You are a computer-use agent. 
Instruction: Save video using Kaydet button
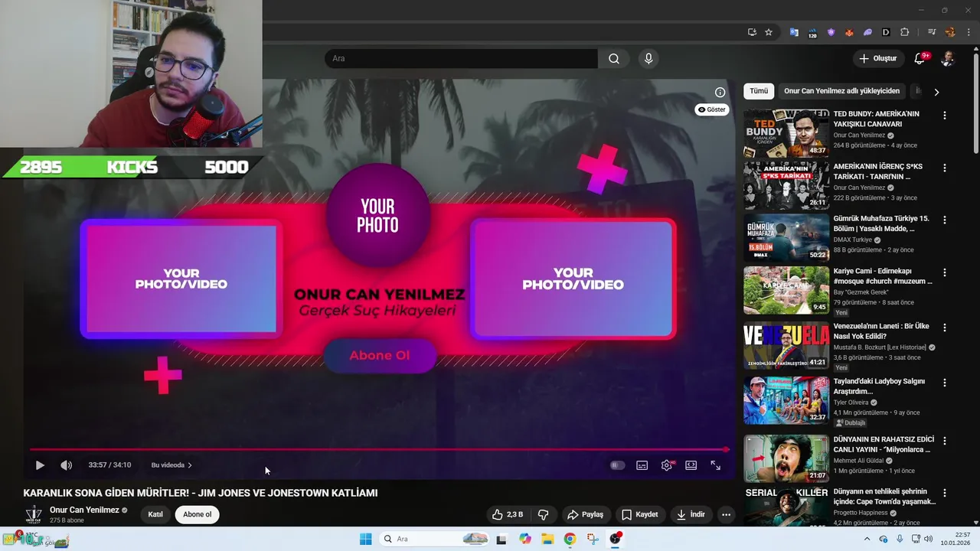coord(640,514)
